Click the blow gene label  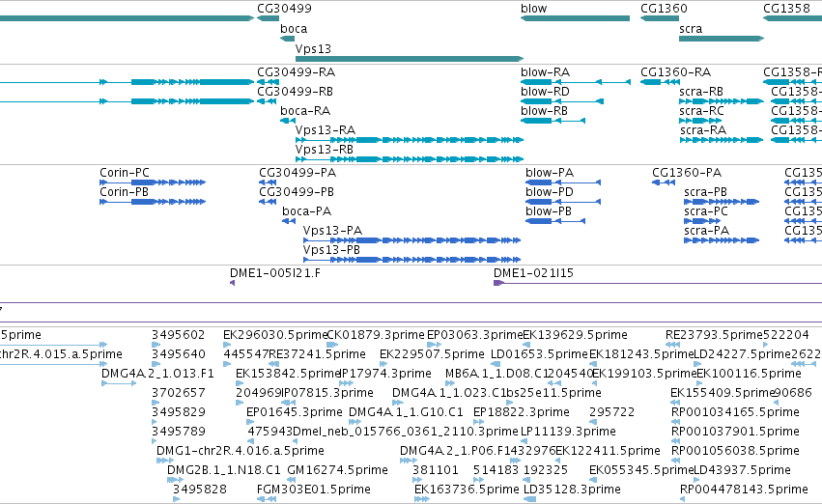click(533, 9)
